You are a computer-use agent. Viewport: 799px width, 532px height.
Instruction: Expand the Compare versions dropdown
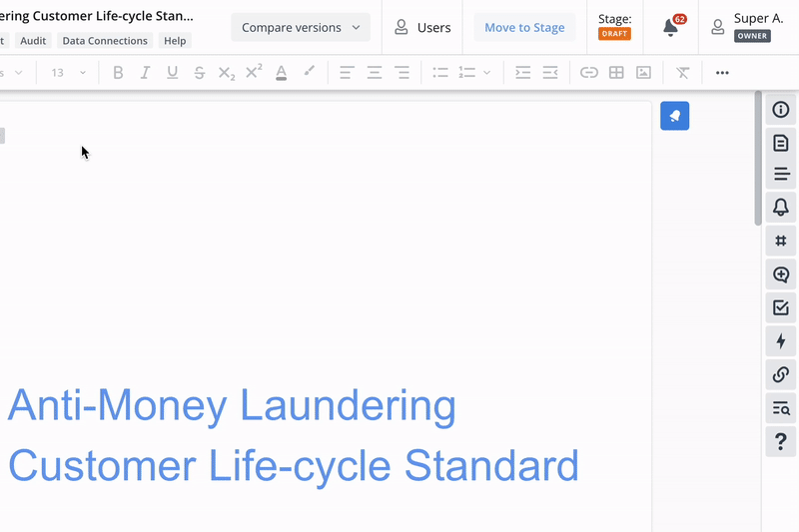click(x=301, y=28)
